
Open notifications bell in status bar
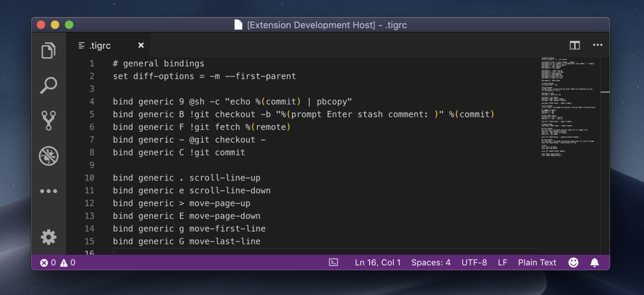(595, 263)
